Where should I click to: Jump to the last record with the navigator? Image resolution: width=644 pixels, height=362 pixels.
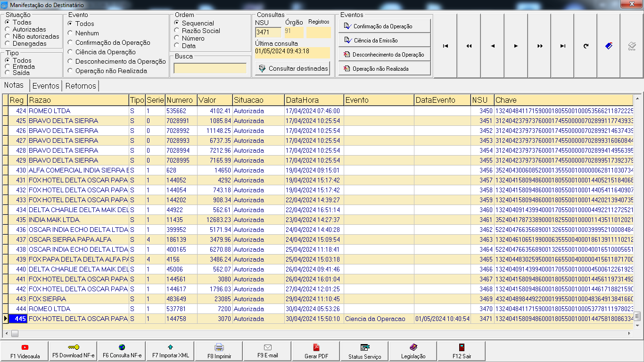562,46
